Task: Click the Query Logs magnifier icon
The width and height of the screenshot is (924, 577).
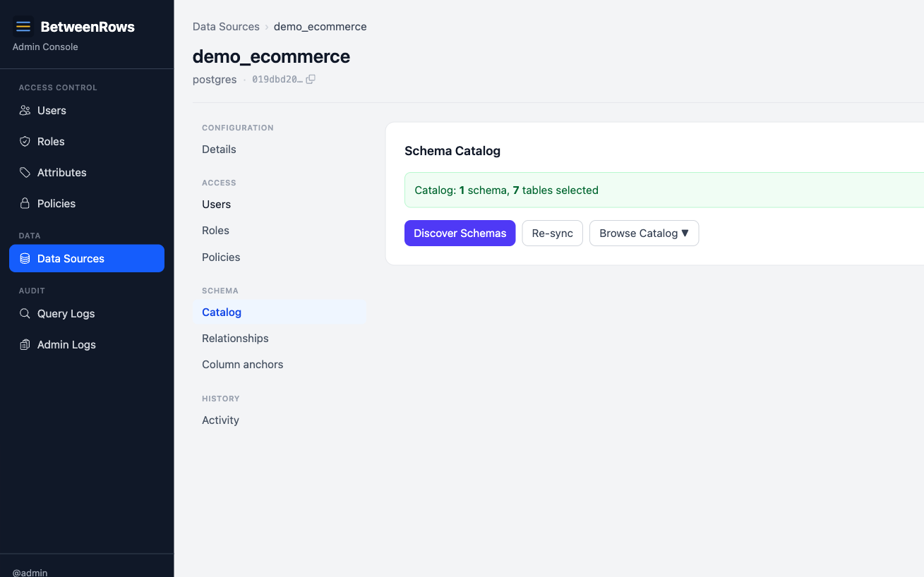Action: pyautogui.click(x=25, y=314)
